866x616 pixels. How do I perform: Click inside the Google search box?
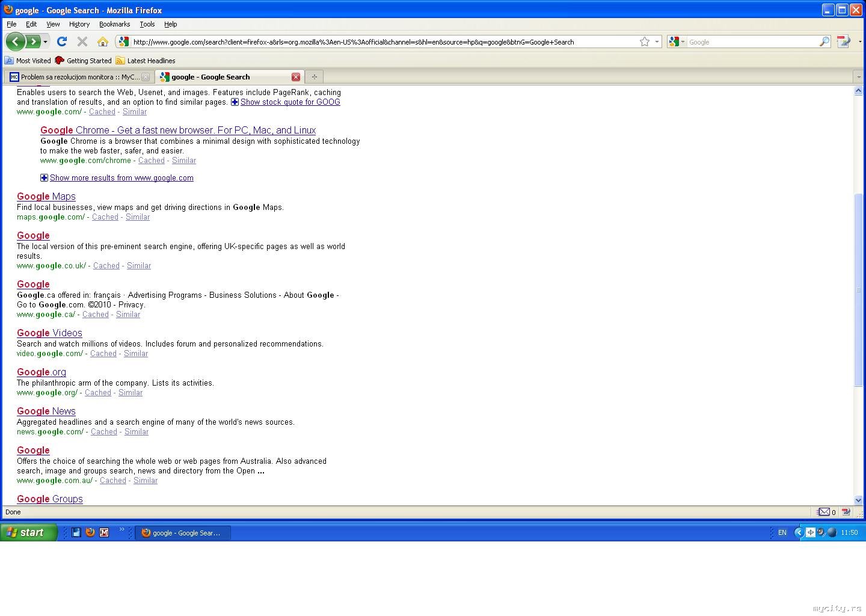point(752,42)
